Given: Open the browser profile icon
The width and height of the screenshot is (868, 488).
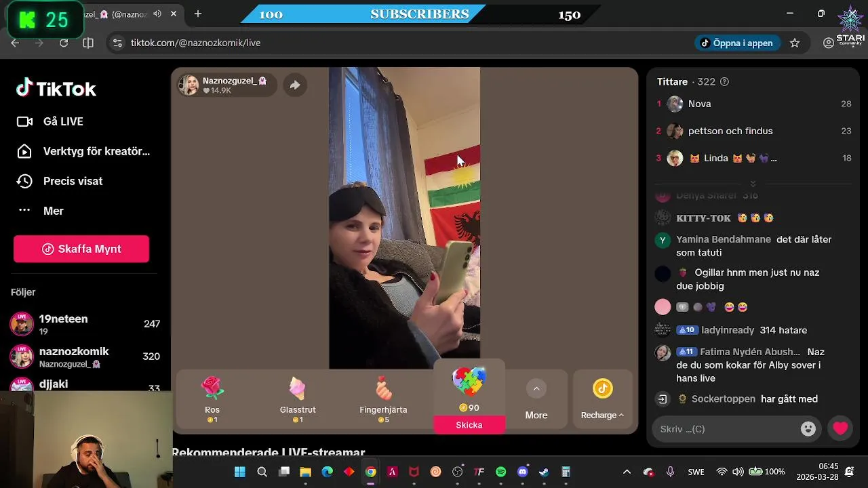Looking at the screenshot, I should (x=828, y=43).
